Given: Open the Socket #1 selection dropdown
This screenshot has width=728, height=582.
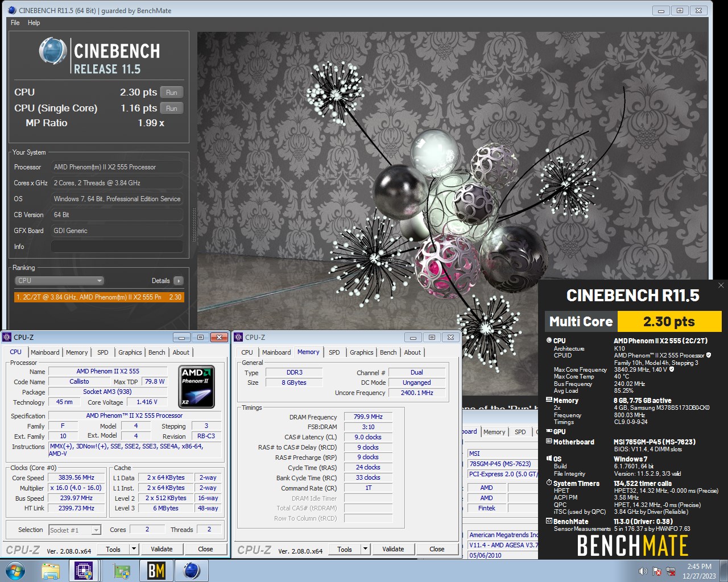Looking at the screenshot, I should pos(75,530).
